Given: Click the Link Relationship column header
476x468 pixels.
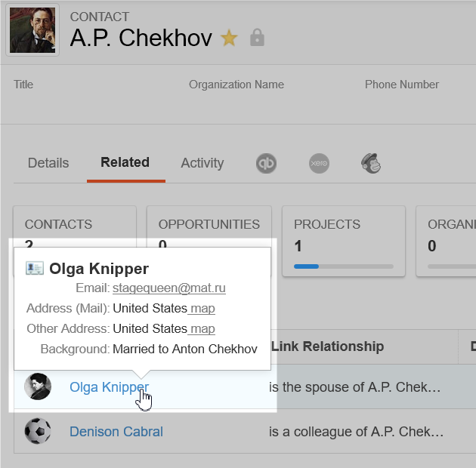Looking at the screenshot, I should tap(328, 346).
